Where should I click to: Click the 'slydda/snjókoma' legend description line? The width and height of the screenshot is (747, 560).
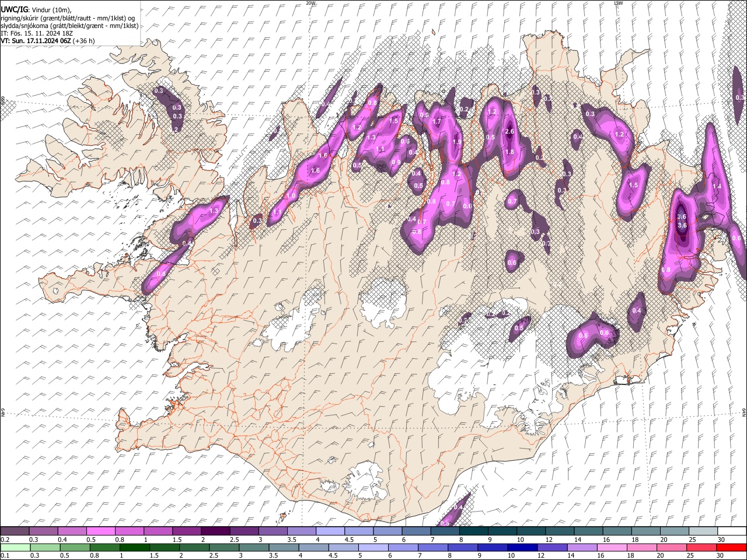point(69,26)
